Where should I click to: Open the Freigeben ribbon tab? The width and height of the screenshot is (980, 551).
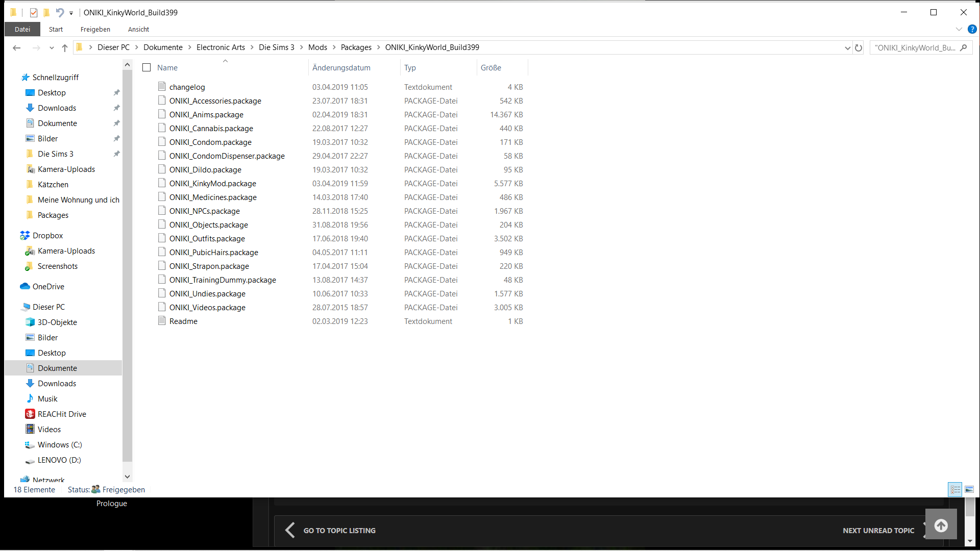click(95, 29)
